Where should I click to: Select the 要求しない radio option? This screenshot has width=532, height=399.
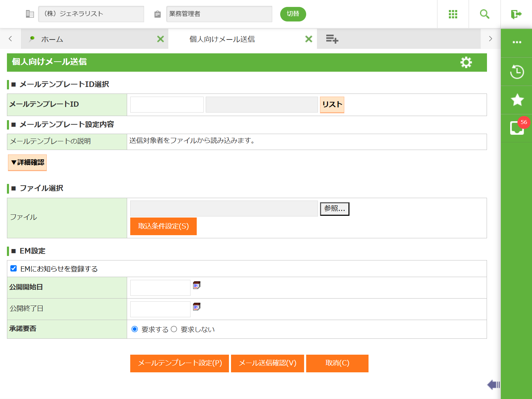174,329
